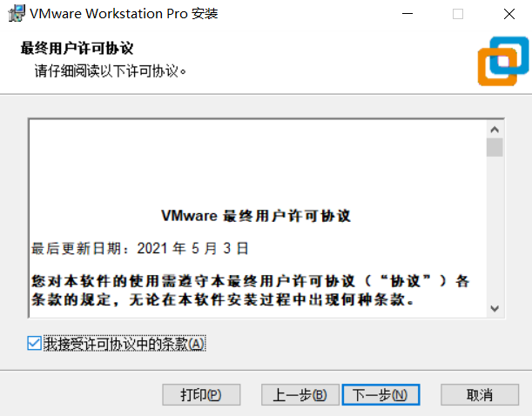Image resolution: width=532 pixels, height=416 pixels.
Task: Click the license scrollbar up arrow
Action: coord(495,130)
